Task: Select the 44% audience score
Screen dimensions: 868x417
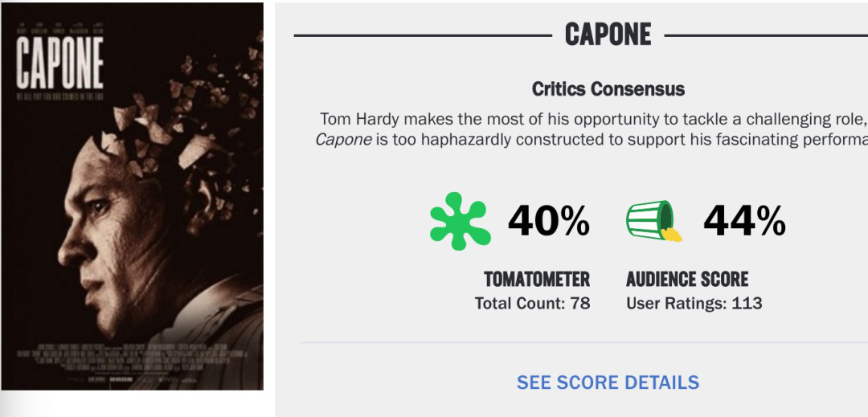Action: (x=744, y=221)
